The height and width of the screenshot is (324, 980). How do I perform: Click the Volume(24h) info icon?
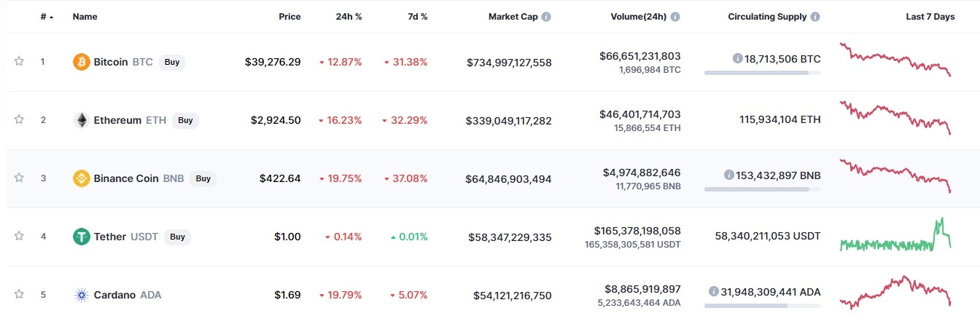click(675, 17)
